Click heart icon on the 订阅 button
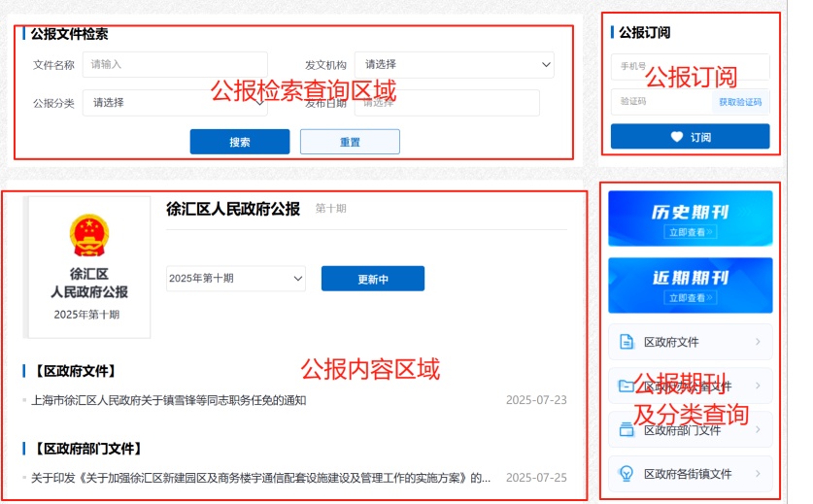This screenshot has width=813, height=504. (677, 136)
